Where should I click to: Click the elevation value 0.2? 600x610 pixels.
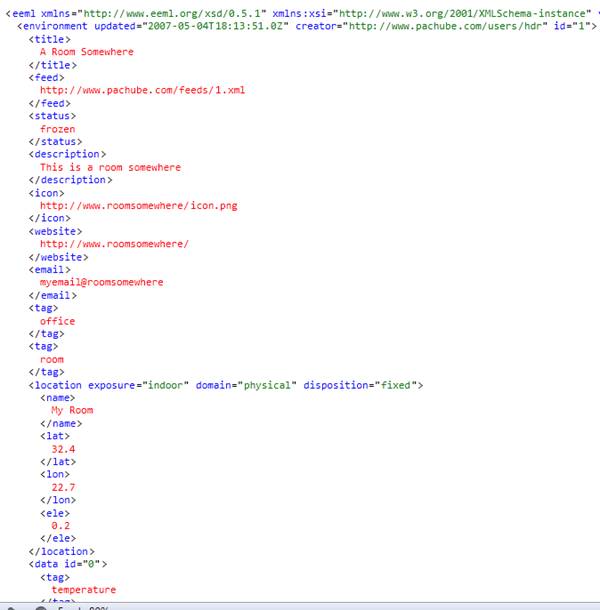click(x=60, y=526)
